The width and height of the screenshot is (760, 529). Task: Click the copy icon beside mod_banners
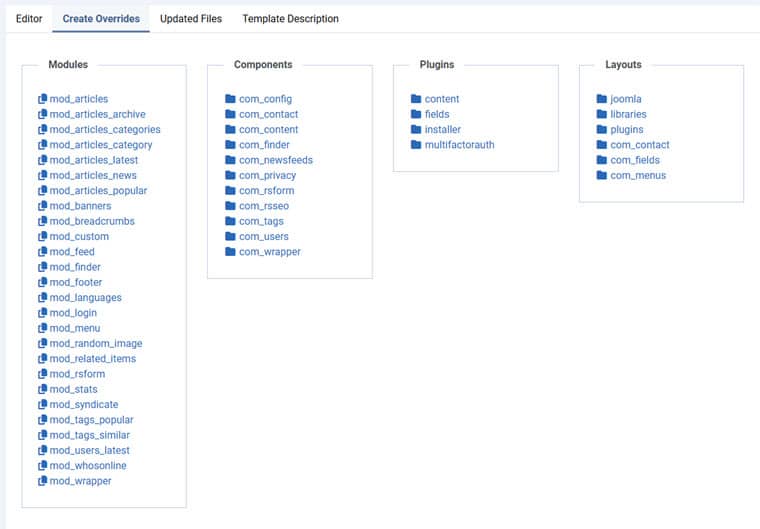click(43, 206)
